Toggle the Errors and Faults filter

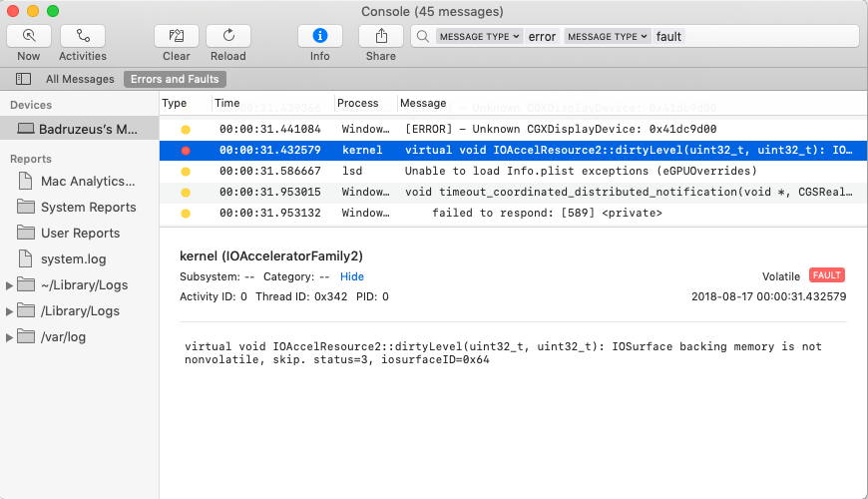(175, 79)
